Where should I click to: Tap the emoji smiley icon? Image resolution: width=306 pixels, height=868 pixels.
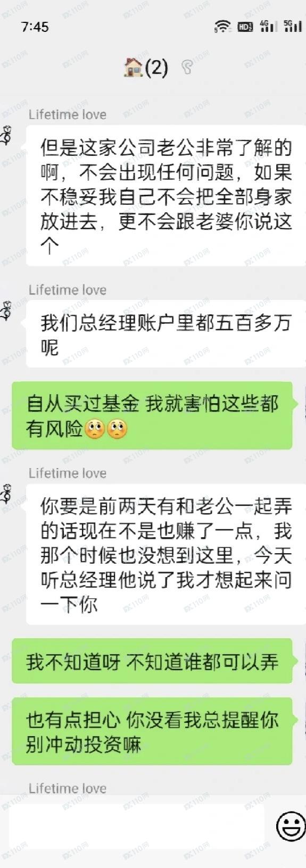click(x=291, y=826)
